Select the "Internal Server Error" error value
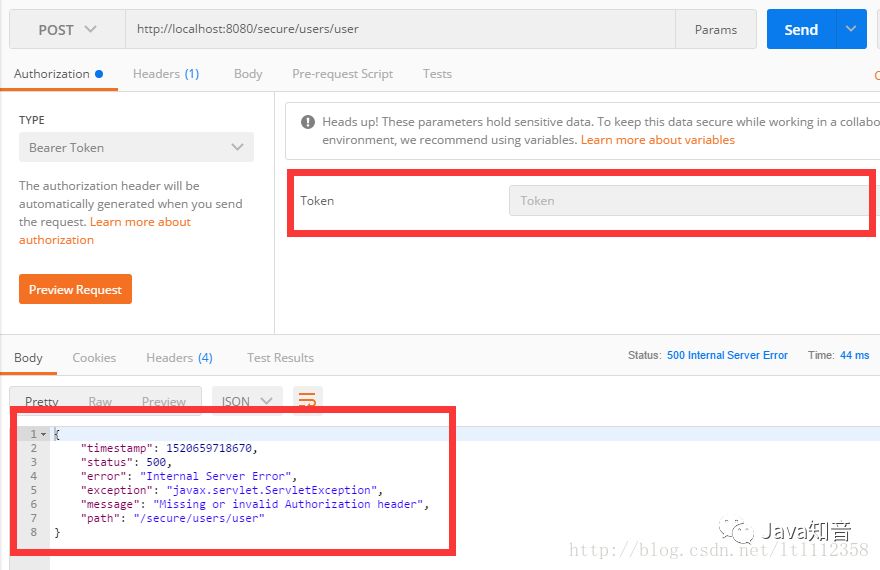Screen dimensions: 880x570 pyautogui.click(x=216, y=476)
